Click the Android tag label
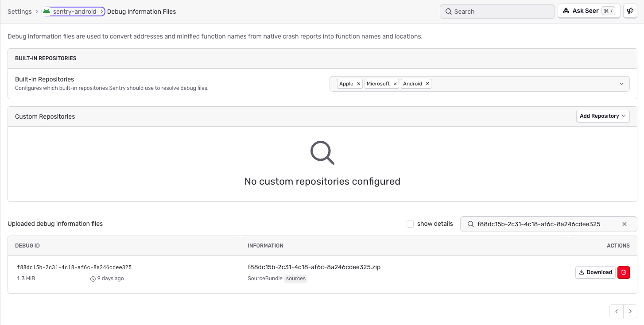The width and height of the screenshot is (644, 325). click(x=412, y=84)
